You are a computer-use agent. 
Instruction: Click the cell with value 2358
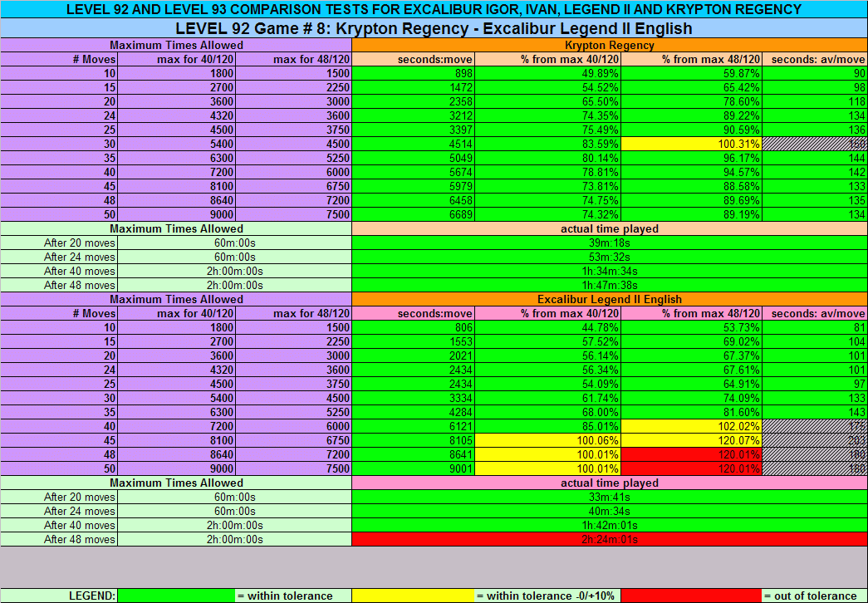(413, 102)
